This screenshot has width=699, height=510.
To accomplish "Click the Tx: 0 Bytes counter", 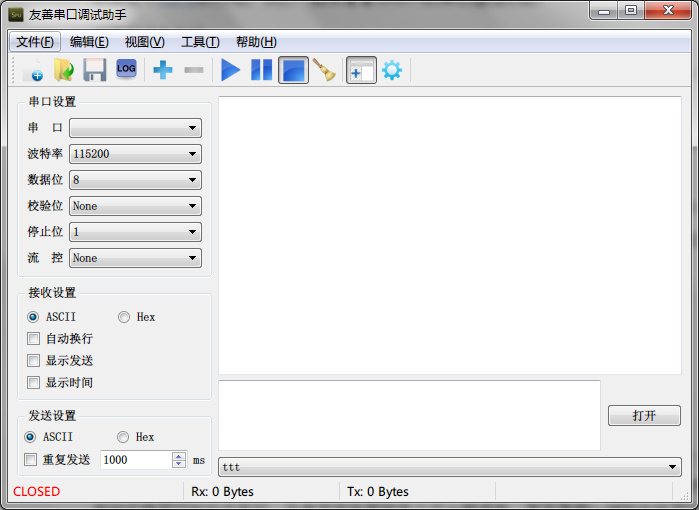I will [378, 491].
